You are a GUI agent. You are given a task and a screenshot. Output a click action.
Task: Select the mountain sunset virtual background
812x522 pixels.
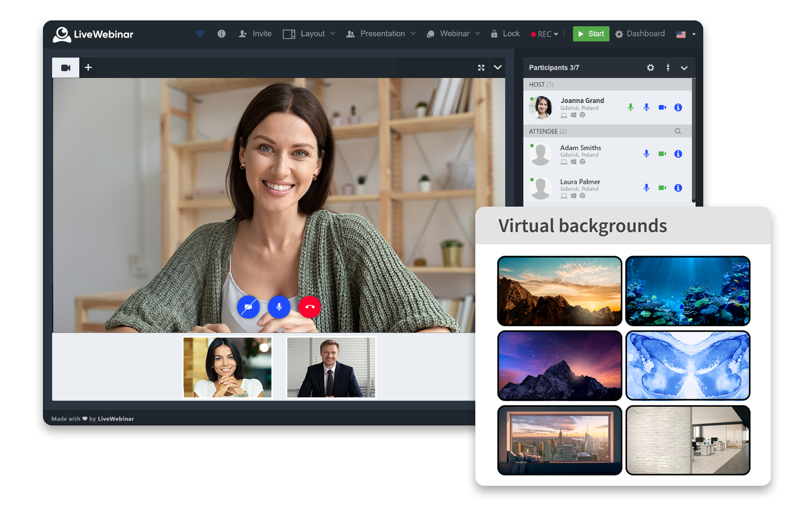point(560,291)
